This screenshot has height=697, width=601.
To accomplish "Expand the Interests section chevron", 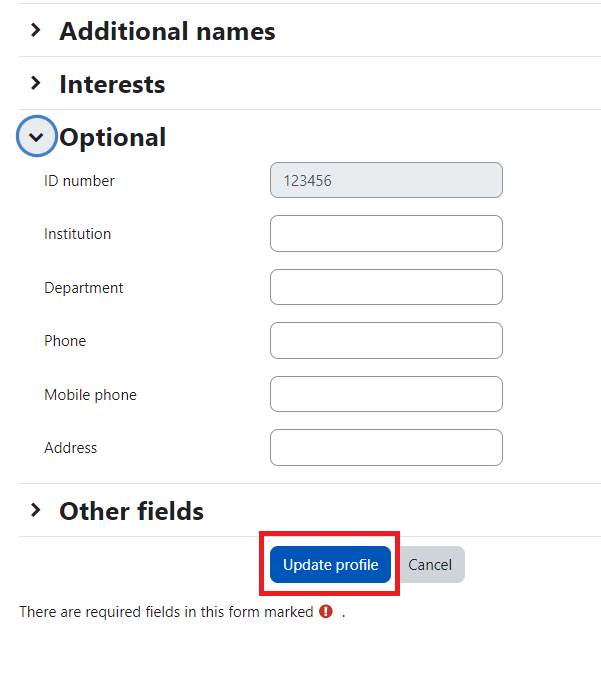I will (36, 83).
